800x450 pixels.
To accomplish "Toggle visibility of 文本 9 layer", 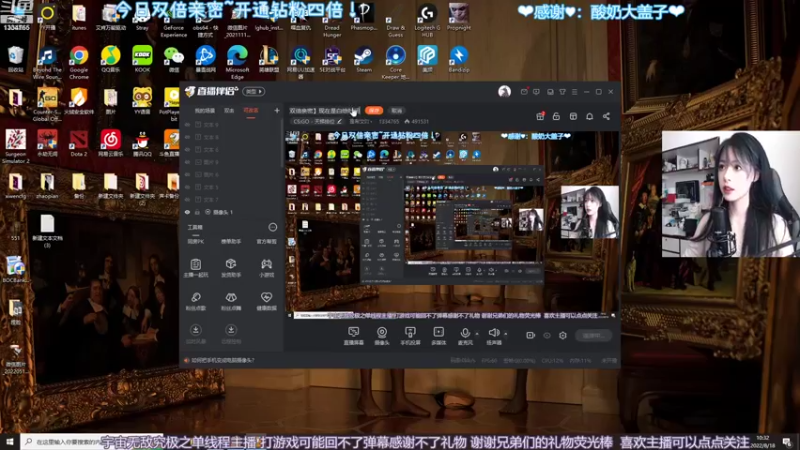I will 188,124.
